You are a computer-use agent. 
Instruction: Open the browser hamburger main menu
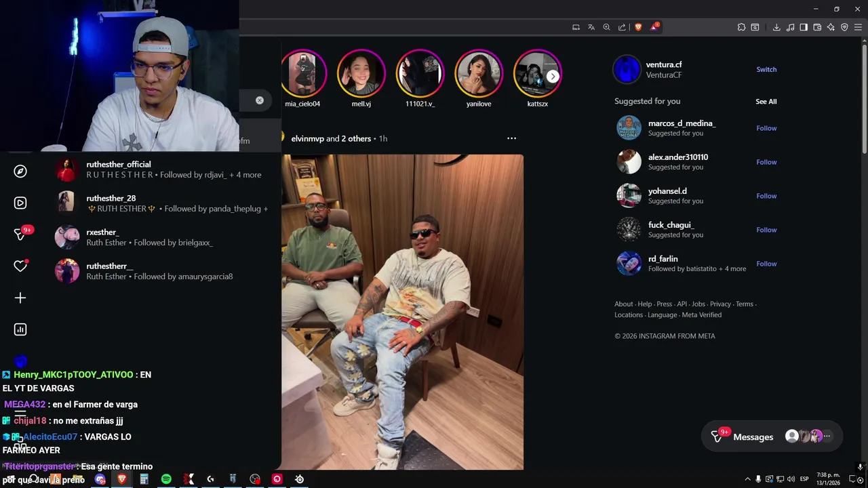coord(858,27)
